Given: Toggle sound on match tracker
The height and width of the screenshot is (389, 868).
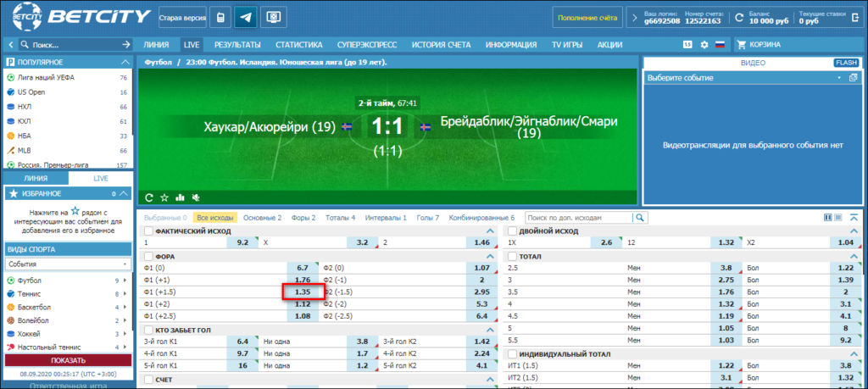Looking at the screenshot, I should click(195, 197).
